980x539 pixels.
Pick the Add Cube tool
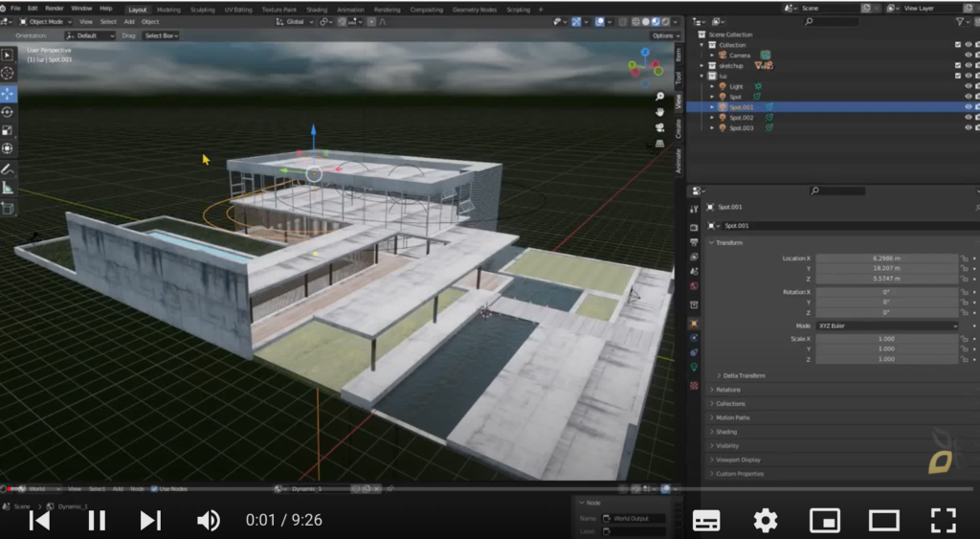pos(8,208)
